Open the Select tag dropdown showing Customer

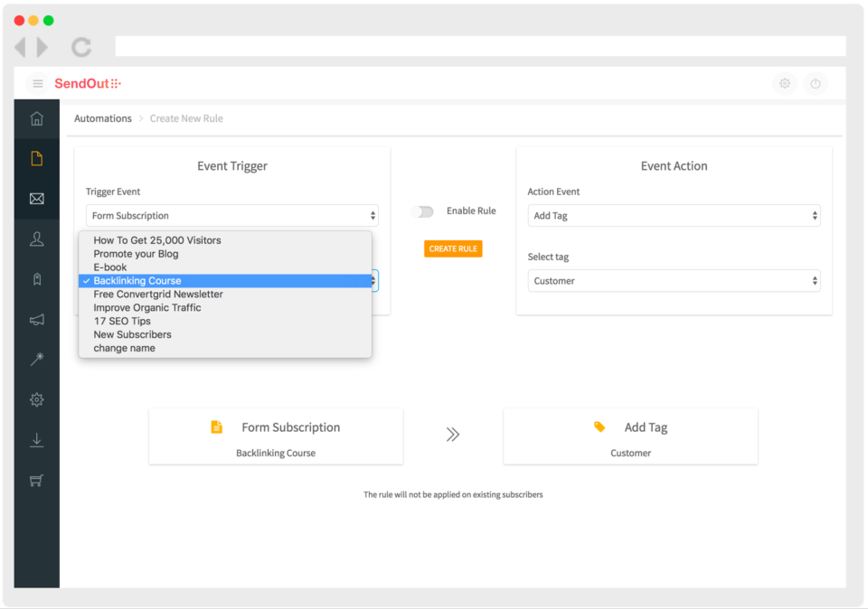(x=674, y=280)
